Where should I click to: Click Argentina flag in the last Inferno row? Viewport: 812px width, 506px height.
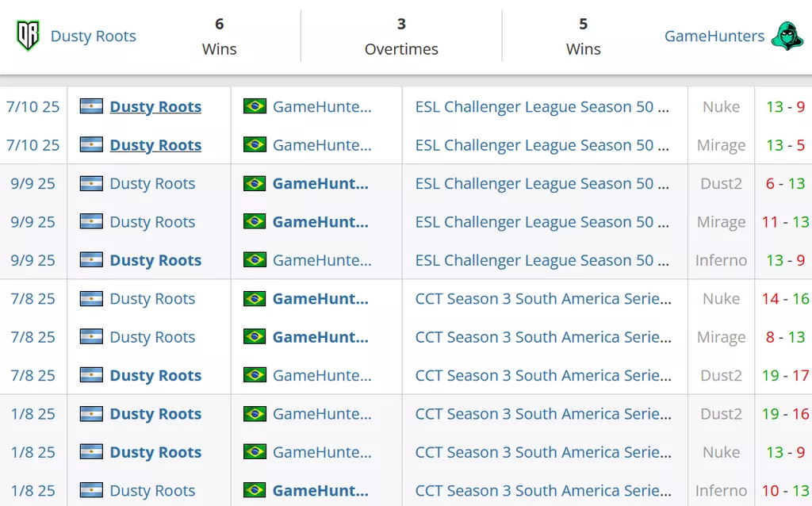click(x=91, y=490)
